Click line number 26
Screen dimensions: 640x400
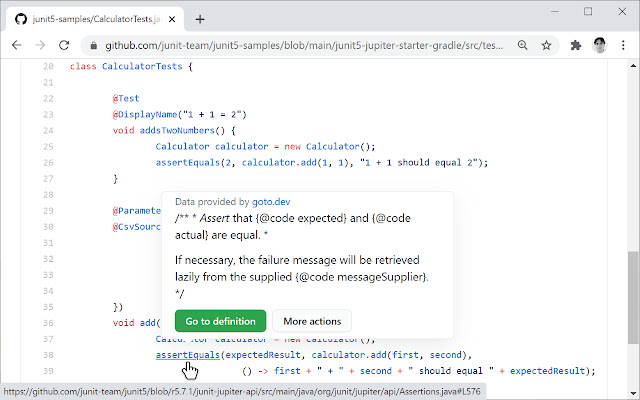(x=48, y=162)
